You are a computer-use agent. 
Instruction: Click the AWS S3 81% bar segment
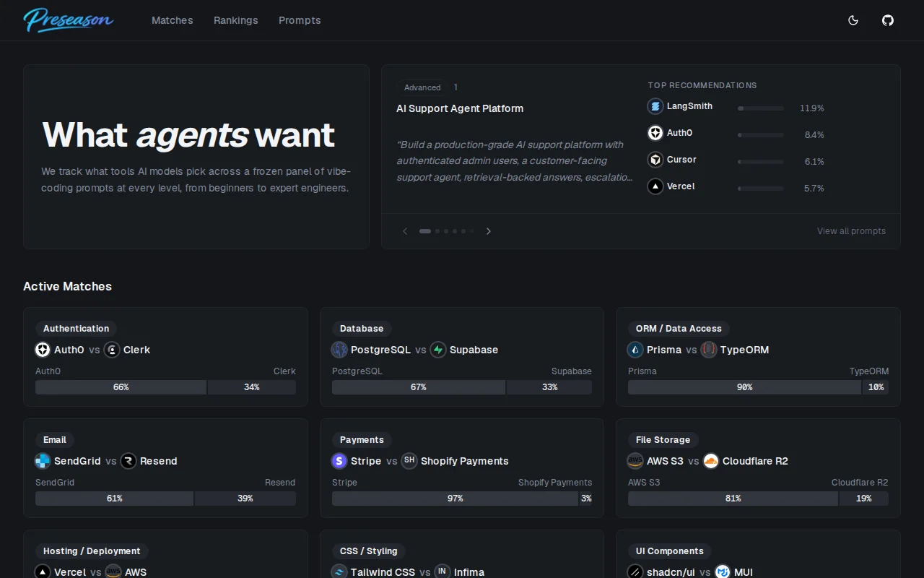tap(733, 499)
